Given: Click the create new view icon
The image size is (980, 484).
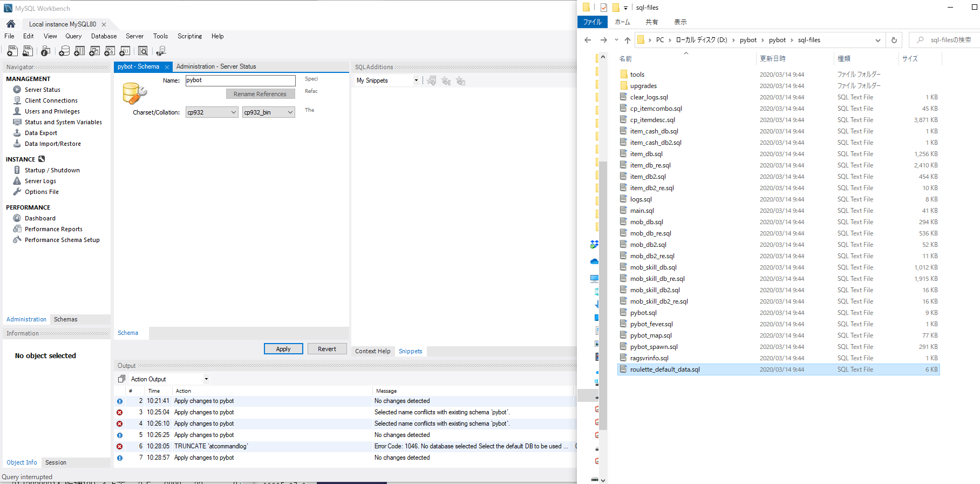Looking at the screenshot, I should pyautogui.click(x=94, y=51).
